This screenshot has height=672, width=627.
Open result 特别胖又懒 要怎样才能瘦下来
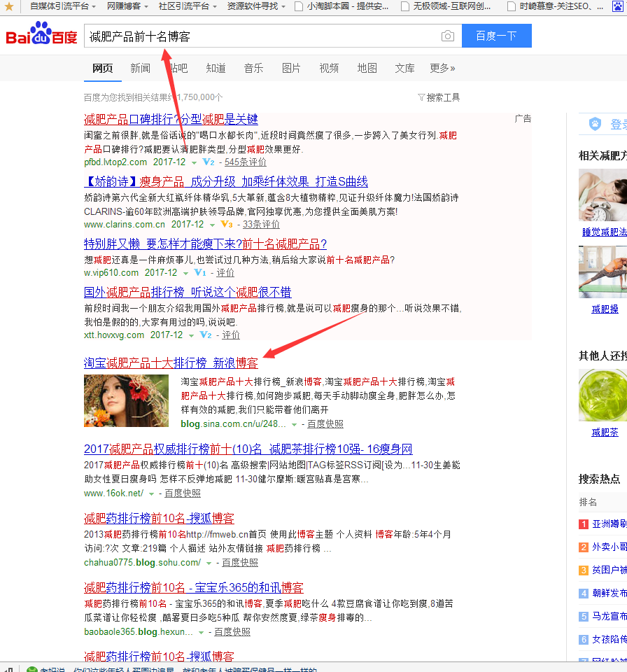tap(205, 244)
